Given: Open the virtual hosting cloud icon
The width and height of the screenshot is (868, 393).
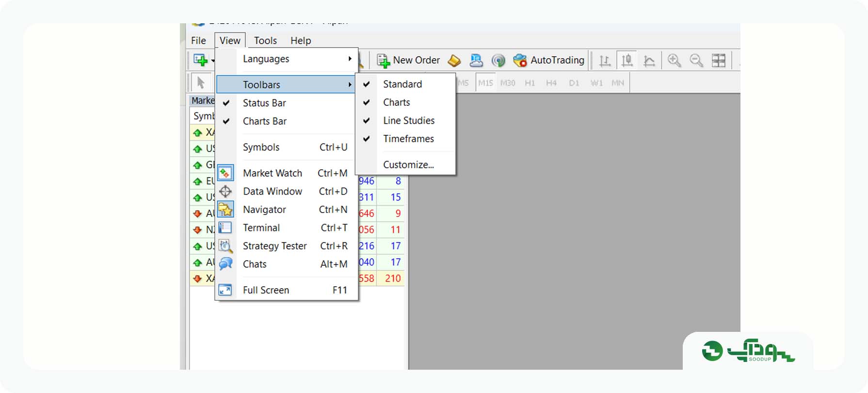Looking at the screenshot, I should pyautogui.click(x=476, y=60).
